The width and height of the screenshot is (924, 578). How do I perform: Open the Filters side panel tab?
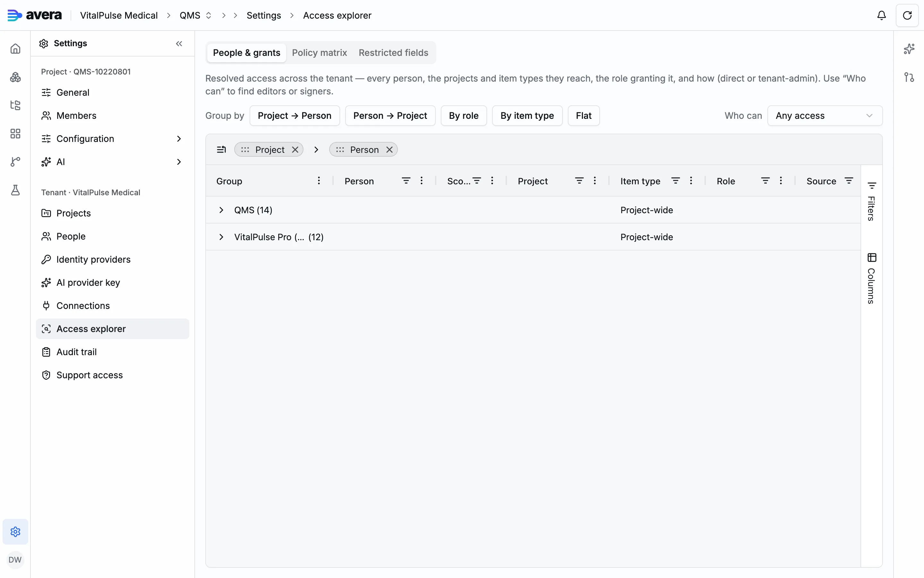(872, 201)
